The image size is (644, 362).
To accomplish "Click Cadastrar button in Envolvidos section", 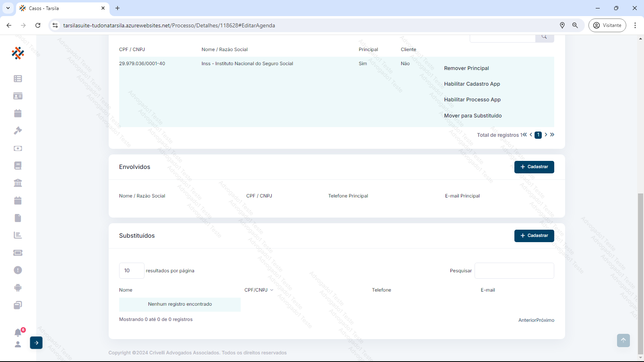I will (x=534, y=167).
